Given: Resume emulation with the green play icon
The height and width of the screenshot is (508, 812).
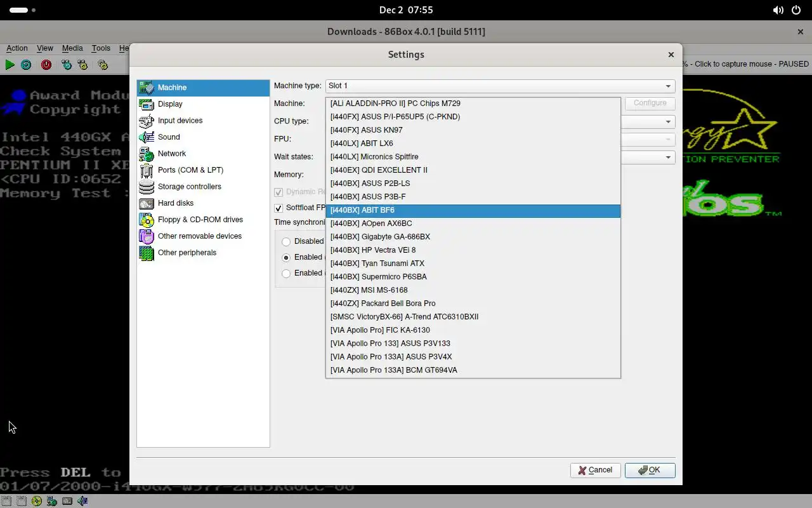Looking at the screenshot, I should click(10, 65).
